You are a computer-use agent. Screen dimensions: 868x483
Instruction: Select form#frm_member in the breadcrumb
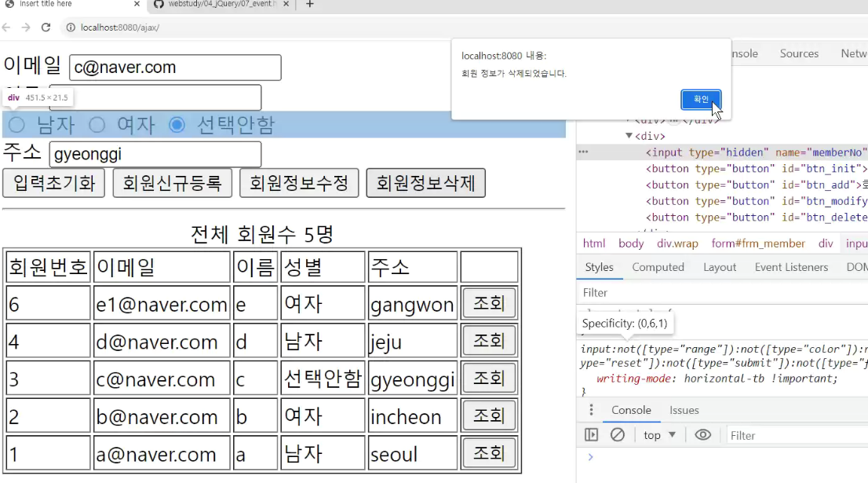click(758, 243)
